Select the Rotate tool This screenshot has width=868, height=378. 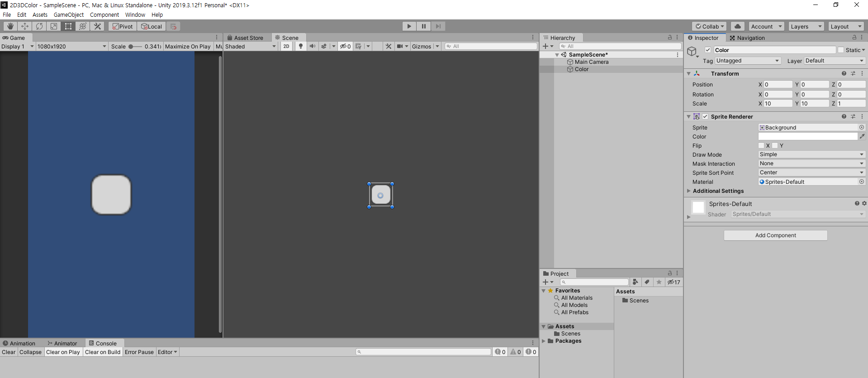pos(39,26)
